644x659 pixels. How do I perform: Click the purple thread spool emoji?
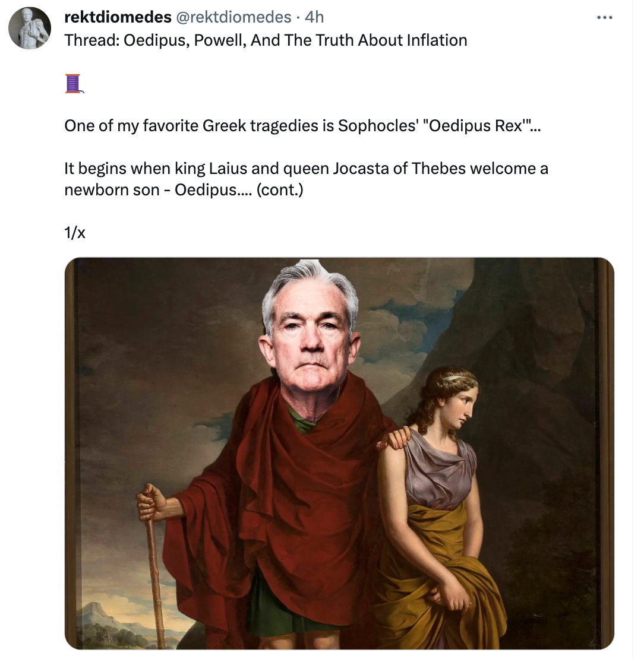(74, 83)
